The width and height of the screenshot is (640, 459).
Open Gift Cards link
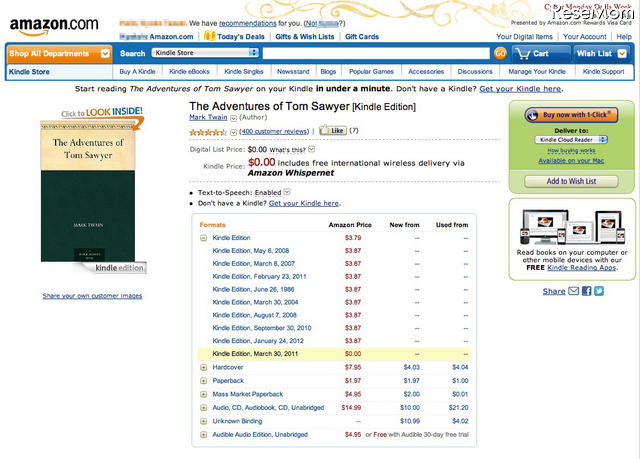click(x=362, y=36)
